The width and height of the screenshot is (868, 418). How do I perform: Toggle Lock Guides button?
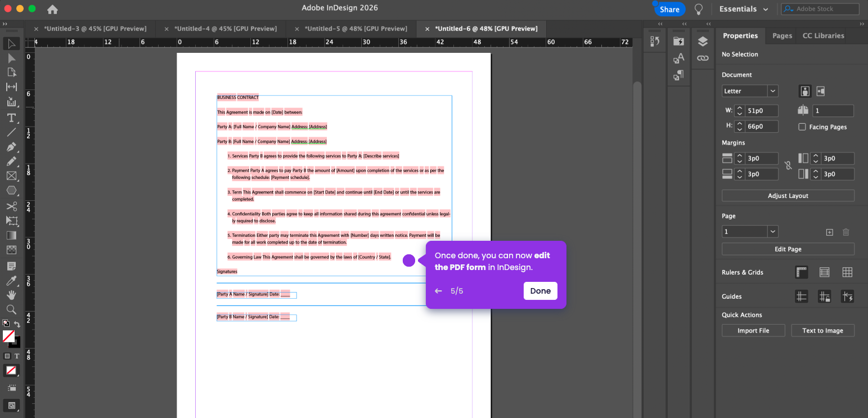pos(825,296)
